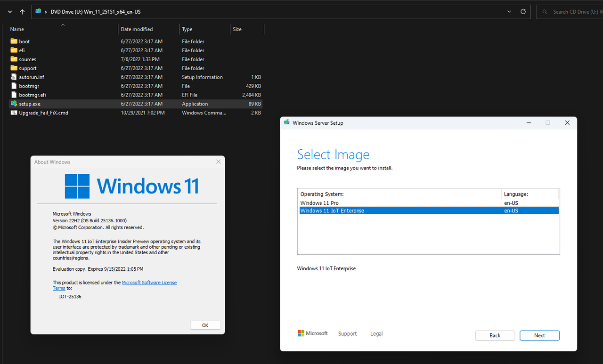Image resolution: width=603 pixels, height=364 pixels.
Task: Refresh the folder view
Action: point(523,12)
